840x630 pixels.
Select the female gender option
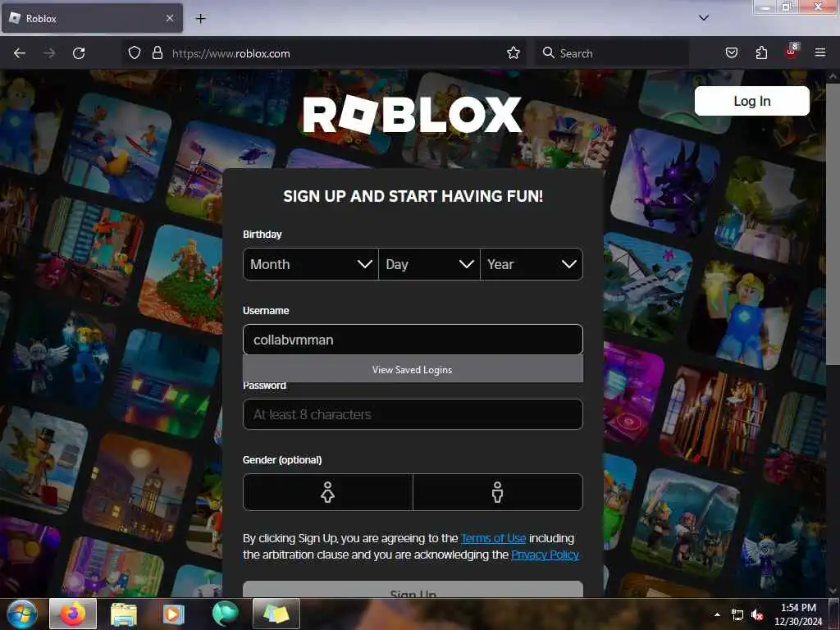point(328,492)
